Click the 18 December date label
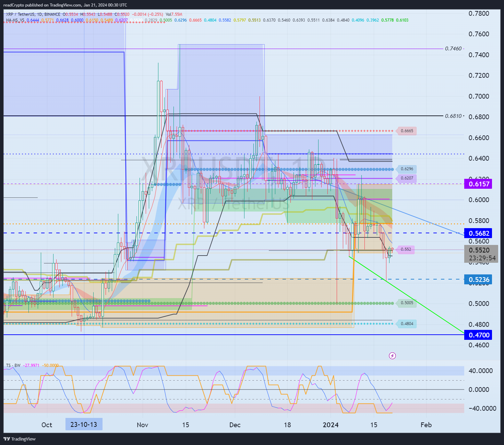The image size is (504, 445). click(287, 425)
